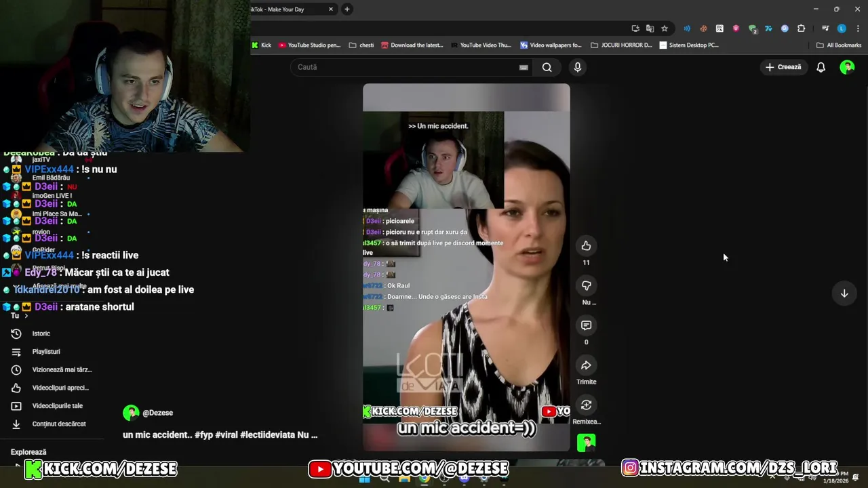Viewport: 868px width, 488px height.
Task: Open the Sistem Desktop PC bookmark
Action: pyautogui.click(x=689, y=45)
